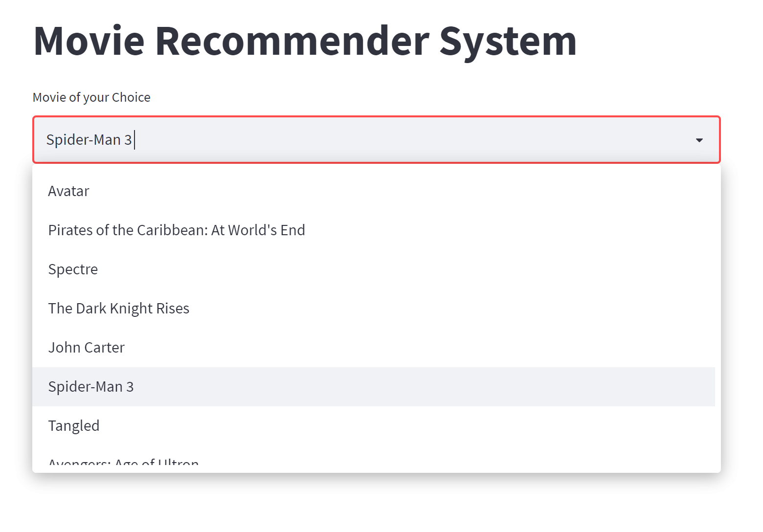Choose Pirates of the Caribbean: At World's End
The image size is (763, 532).
(x=177, y=230)
